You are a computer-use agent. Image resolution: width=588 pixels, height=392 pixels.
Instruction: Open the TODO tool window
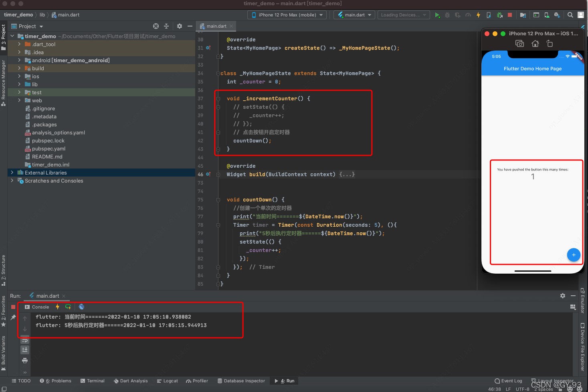(21, 381)
